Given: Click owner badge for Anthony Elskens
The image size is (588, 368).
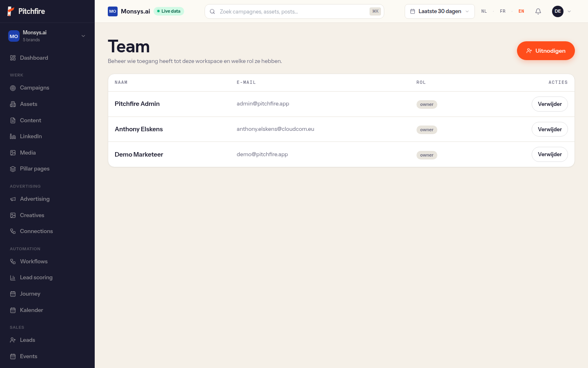Looking at the screenshot, I should click(x=427, y=130).
